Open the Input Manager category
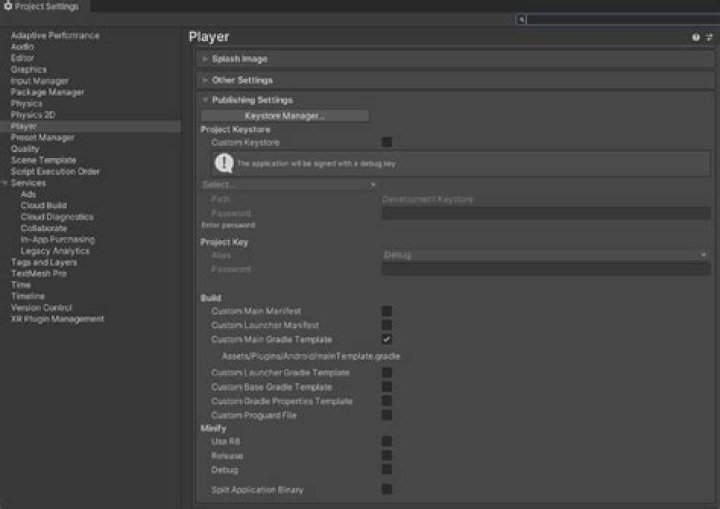720x509 pixels. click(40, 81)
